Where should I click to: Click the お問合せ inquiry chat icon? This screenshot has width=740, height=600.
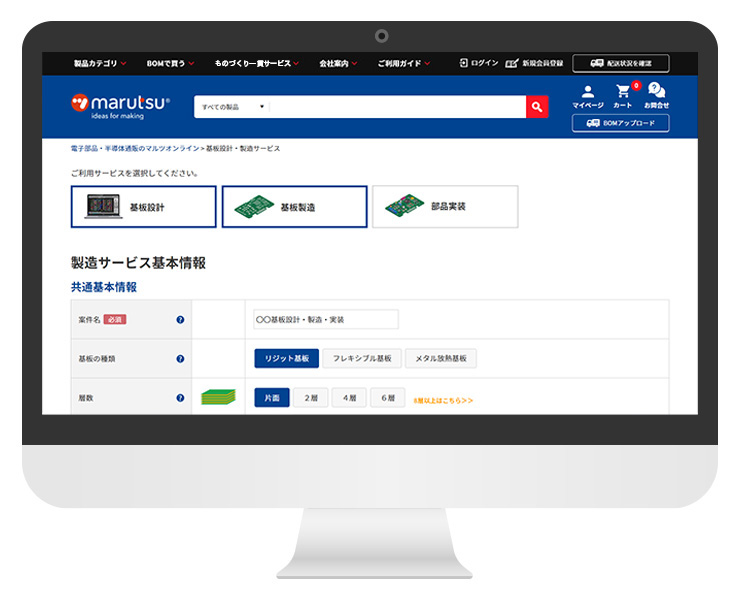point(656,95)
